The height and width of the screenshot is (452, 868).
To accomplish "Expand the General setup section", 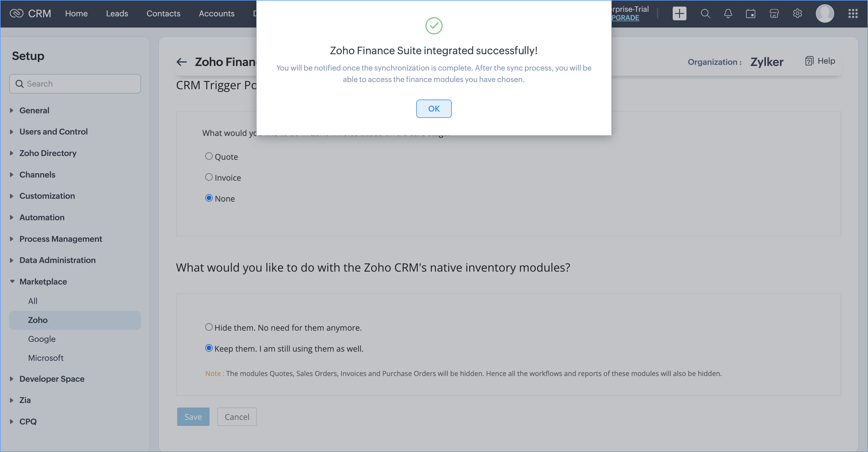I will (34, 110).
